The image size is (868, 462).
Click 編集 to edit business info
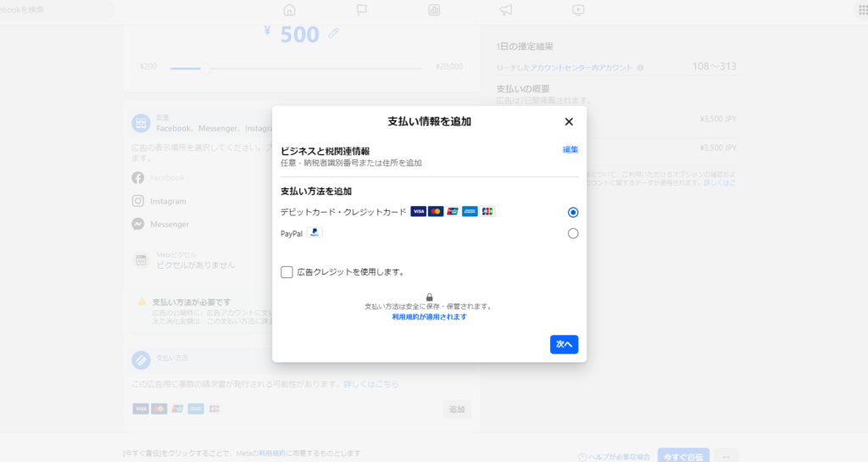pyautogui.click(x=570, y=150)
